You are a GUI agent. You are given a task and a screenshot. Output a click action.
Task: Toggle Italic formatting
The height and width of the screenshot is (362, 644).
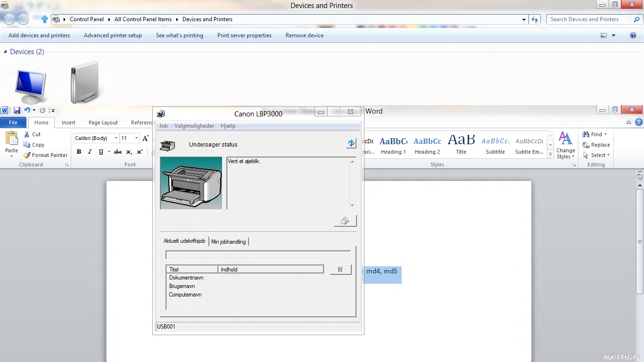(x=90, y=152)
